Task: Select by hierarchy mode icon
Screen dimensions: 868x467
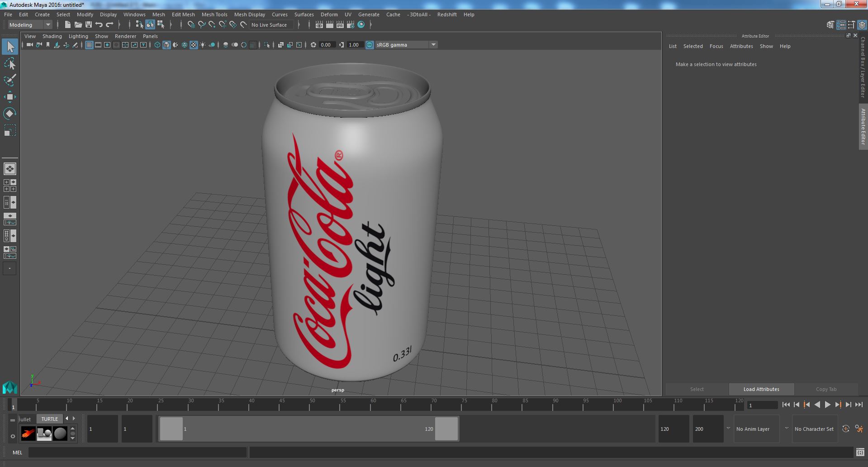Action: [x=139, y=25]
